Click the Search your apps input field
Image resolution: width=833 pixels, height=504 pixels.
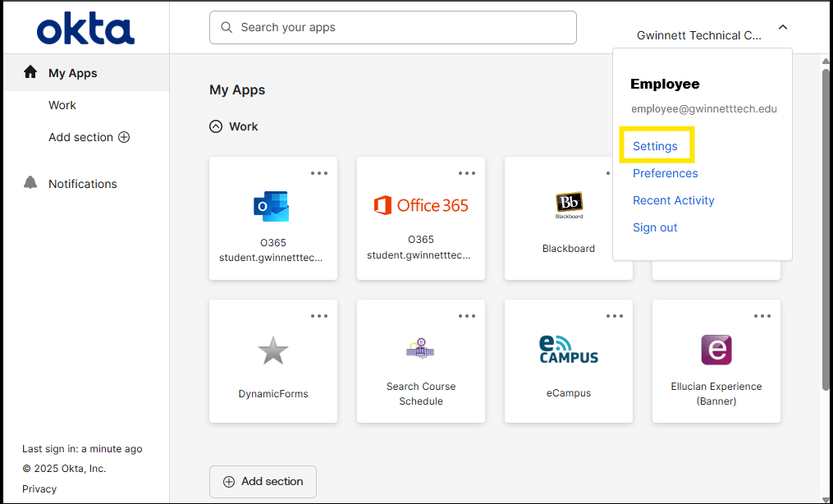click(x=392, y=27)
